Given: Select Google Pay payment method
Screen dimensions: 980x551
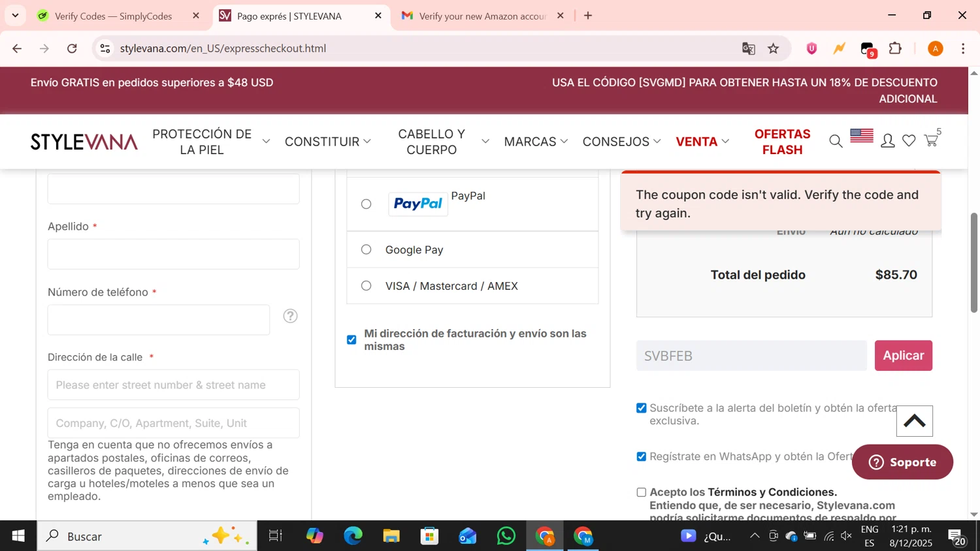Looking at the screenshot, I should (367, 249).
